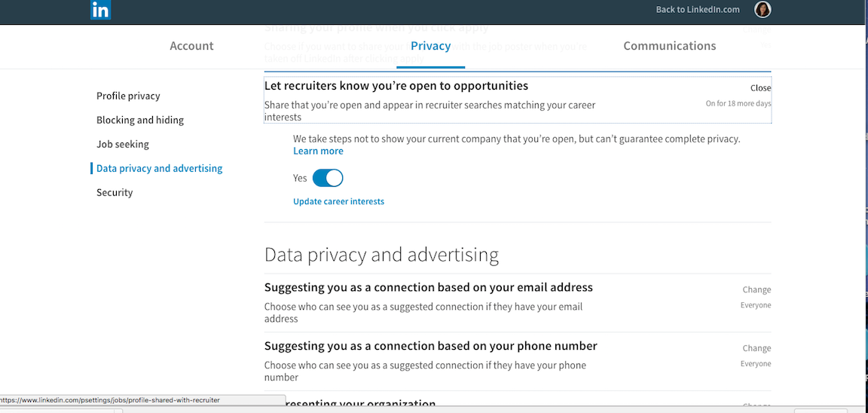Click the Learn more link

(318, 151)
